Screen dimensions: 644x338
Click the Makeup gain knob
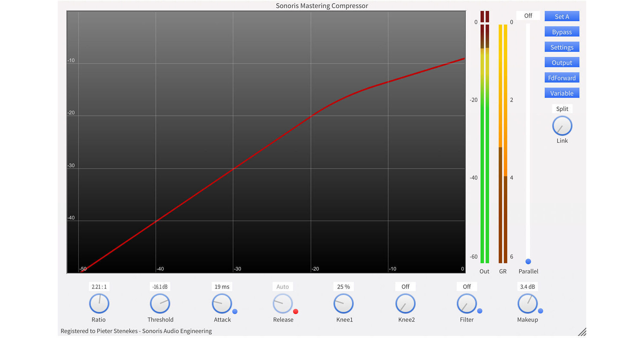(527, 303)
